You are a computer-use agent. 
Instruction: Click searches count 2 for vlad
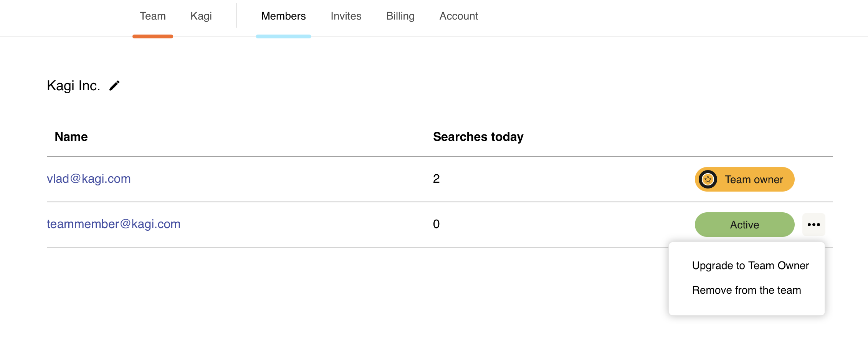coord(436,179)
